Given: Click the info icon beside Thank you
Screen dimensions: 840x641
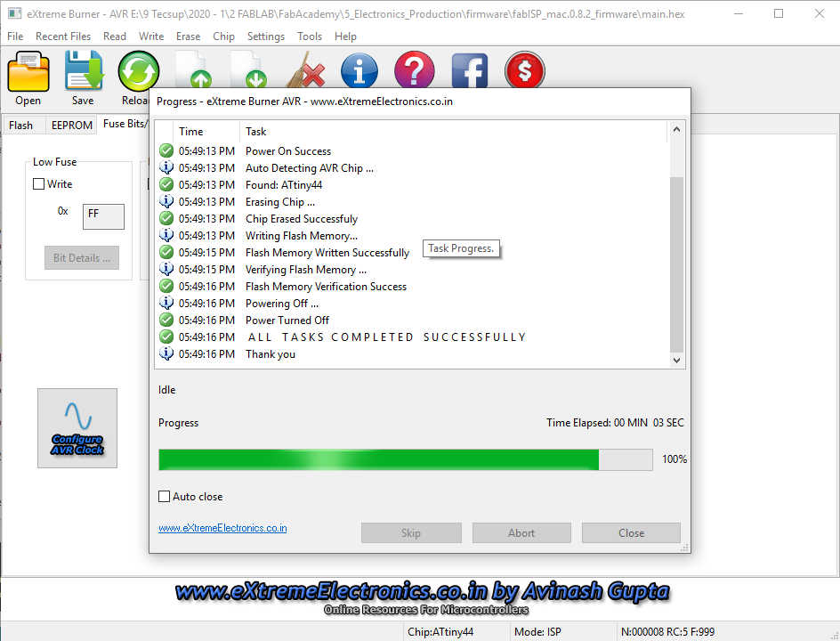Looking at the screenshot, I should 166,353.
